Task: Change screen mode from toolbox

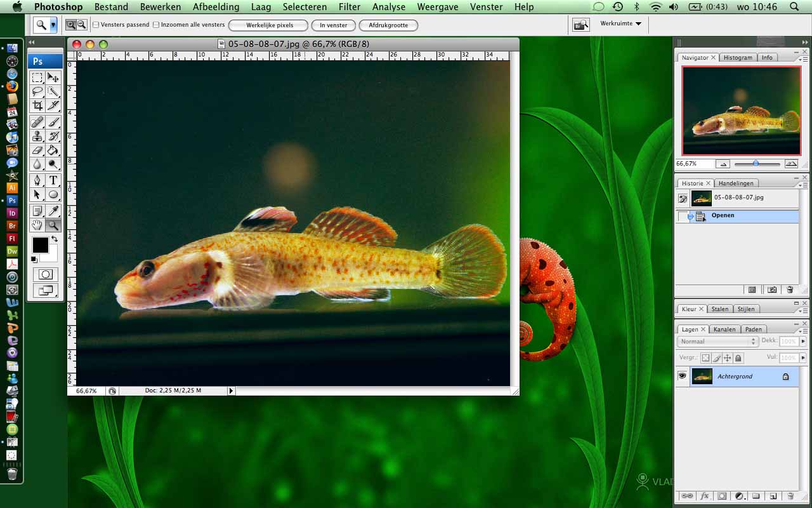Action: point(46,290)
